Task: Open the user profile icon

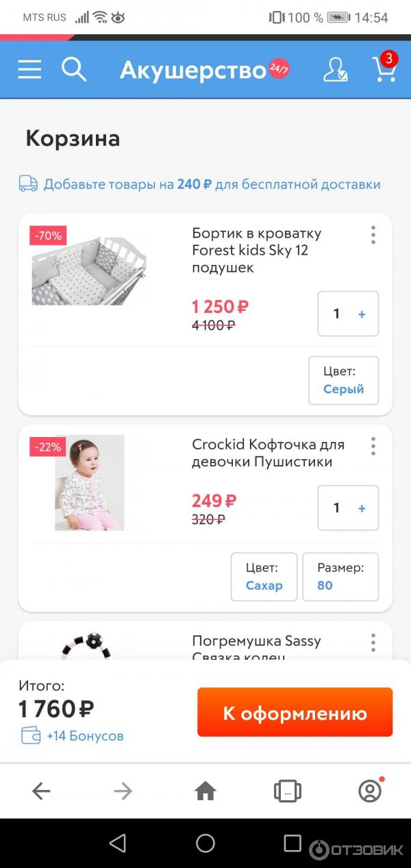Action: point(335,69)
